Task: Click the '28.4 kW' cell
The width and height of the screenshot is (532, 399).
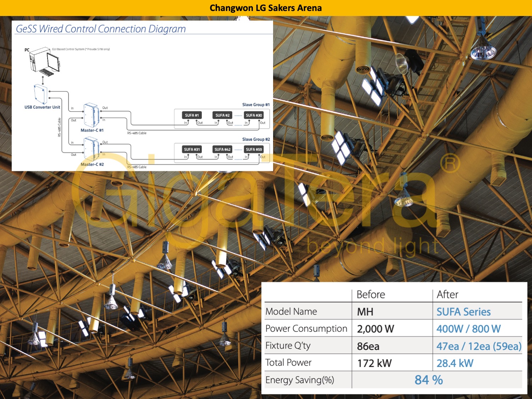Action: pyautogui.click(x=455, y=363)
